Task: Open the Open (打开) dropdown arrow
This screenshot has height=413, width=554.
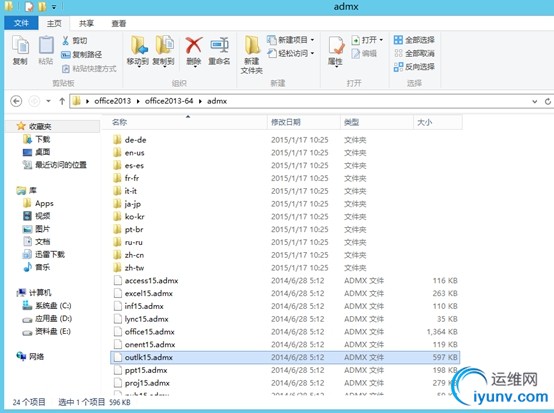Action: pos(381,40)
